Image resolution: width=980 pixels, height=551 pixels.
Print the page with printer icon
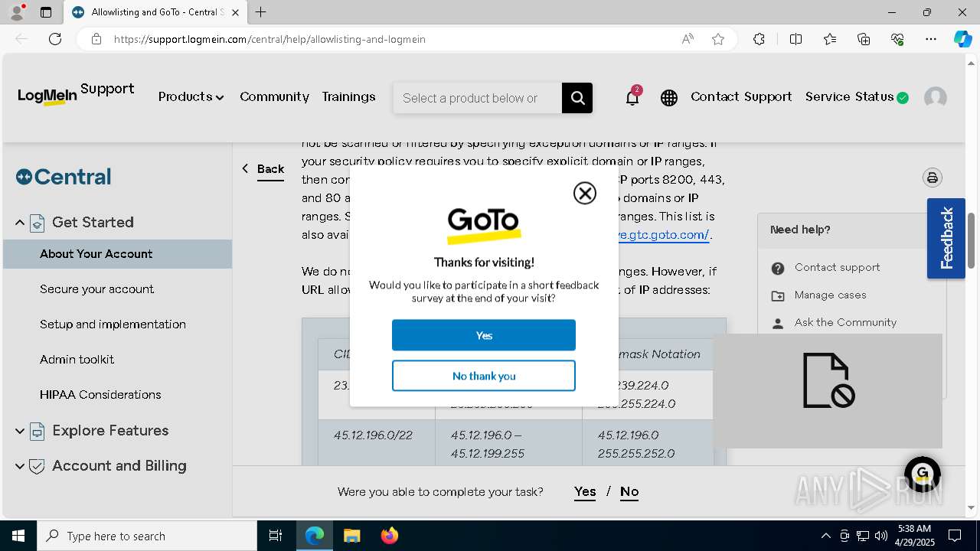(932, 178)
